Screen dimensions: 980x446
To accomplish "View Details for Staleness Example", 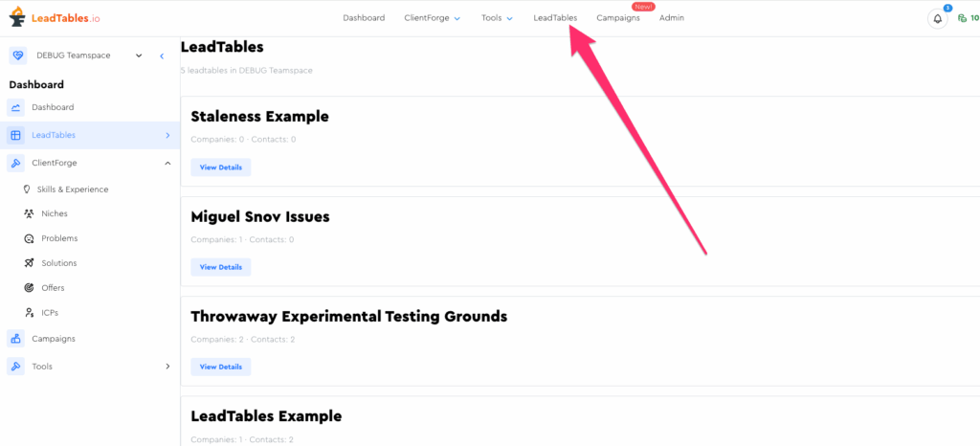I will pos(220,167).
